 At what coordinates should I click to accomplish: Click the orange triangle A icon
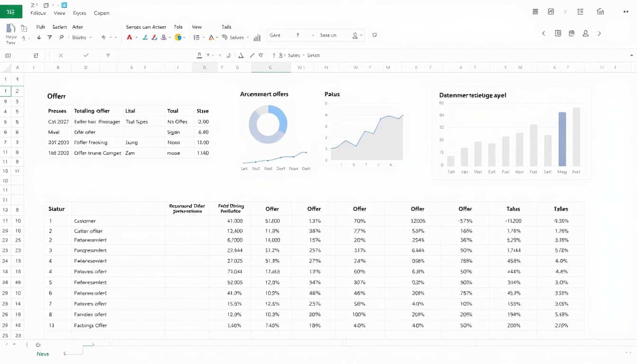click(211, 37)
